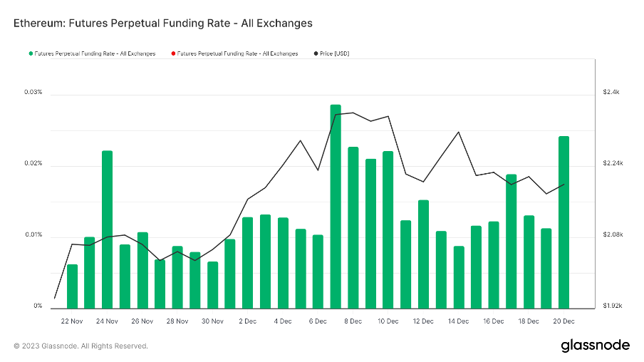Click the 30 Nov x-axis date label
Image resolution: width=644 pixels, height=362 pixels.
click(212, 321)
